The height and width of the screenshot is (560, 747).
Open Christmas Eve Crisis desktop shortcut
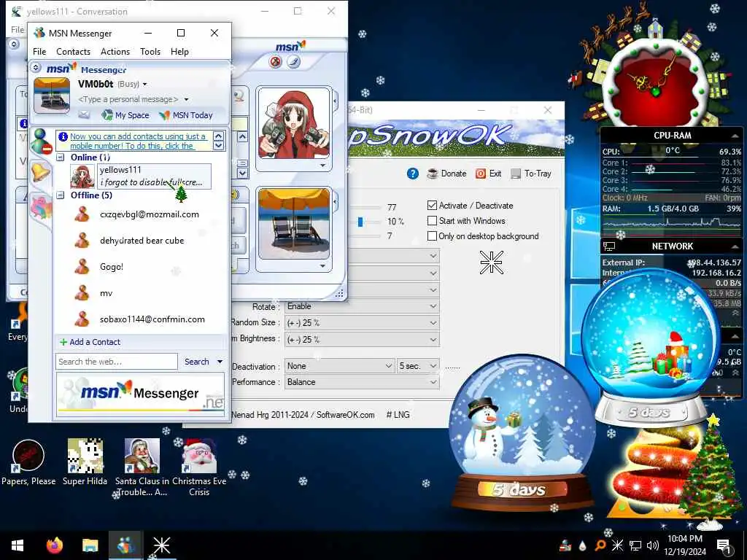tap(199, 467)
